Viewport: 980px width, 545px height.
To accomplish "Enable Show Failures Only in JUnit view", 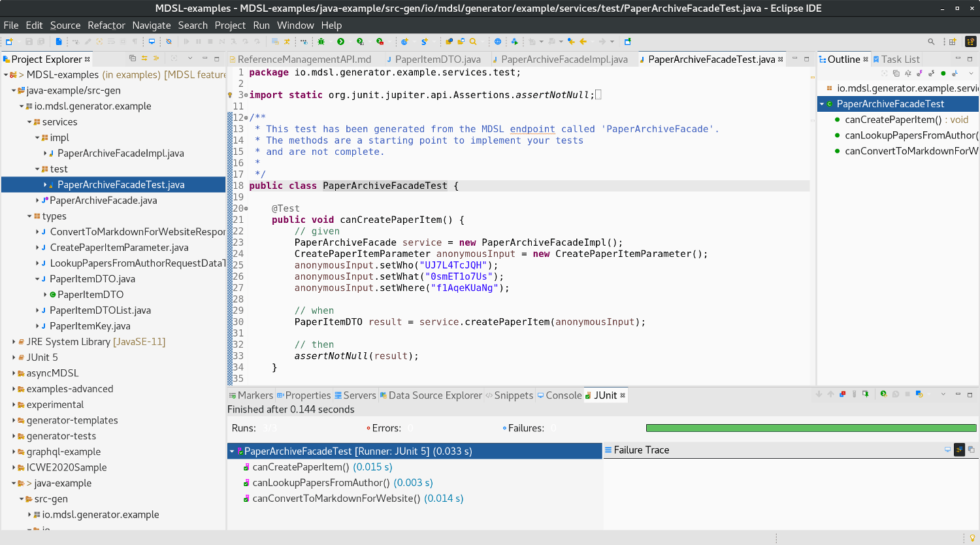I will [x=843, y=394].
